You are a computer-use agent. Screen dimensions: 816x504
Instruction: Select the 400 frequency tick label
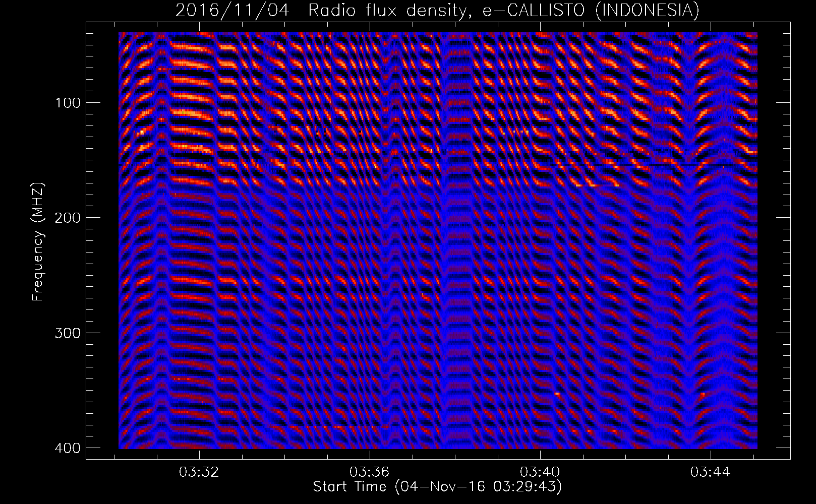(67, 448)
